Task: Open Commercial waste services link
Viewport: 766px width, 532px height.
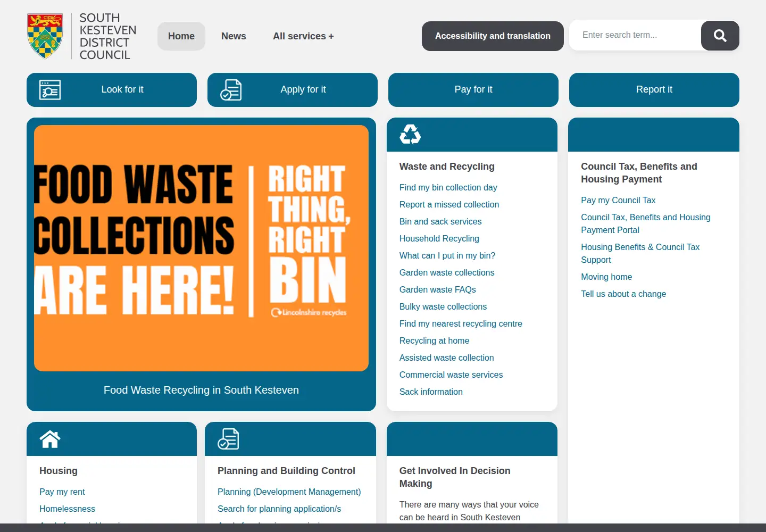Action: tap(451, 375)
